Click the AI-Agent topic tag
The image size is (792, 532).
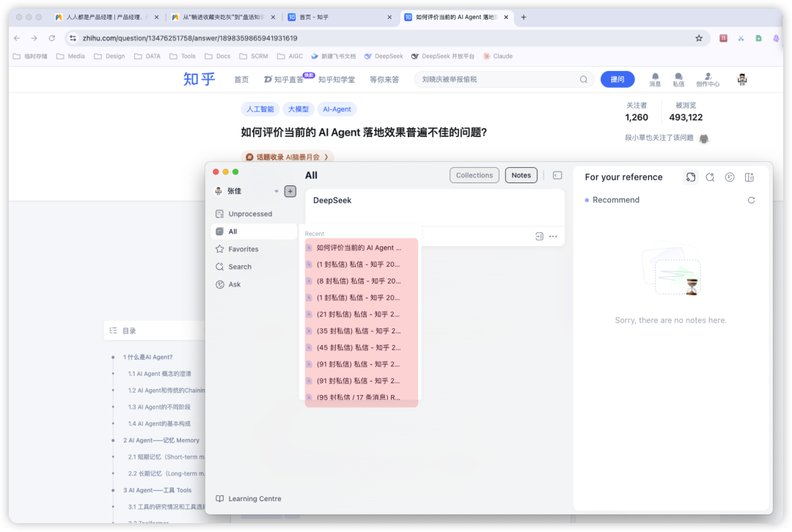(337, 109)
